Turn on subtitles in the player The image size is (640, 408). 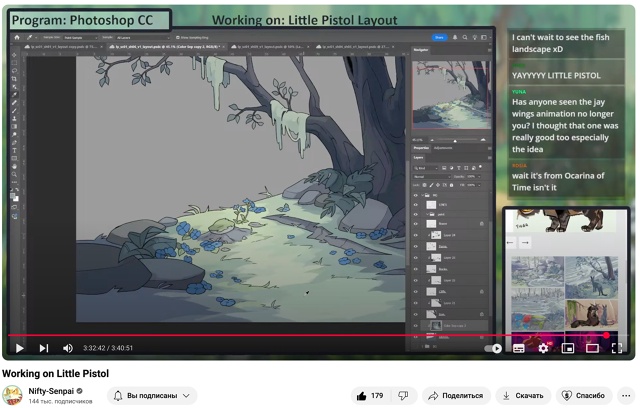[518, 348]
